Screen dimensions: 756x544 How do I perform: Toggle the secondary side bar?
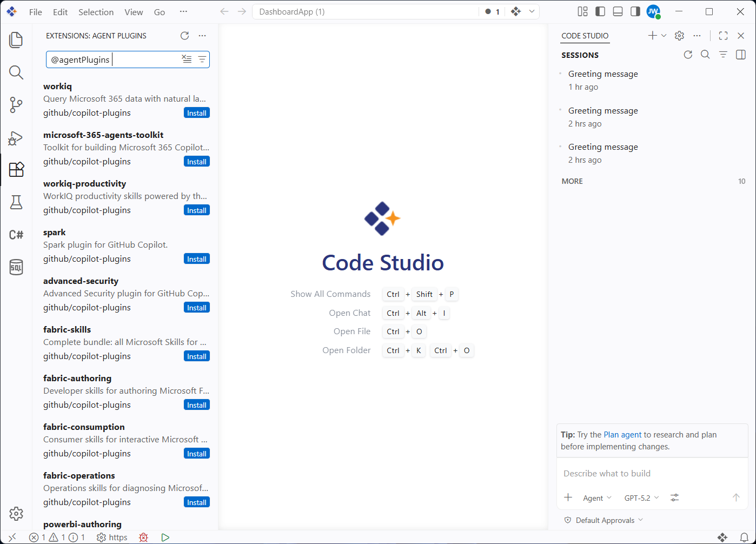click(x=635, y=11)
